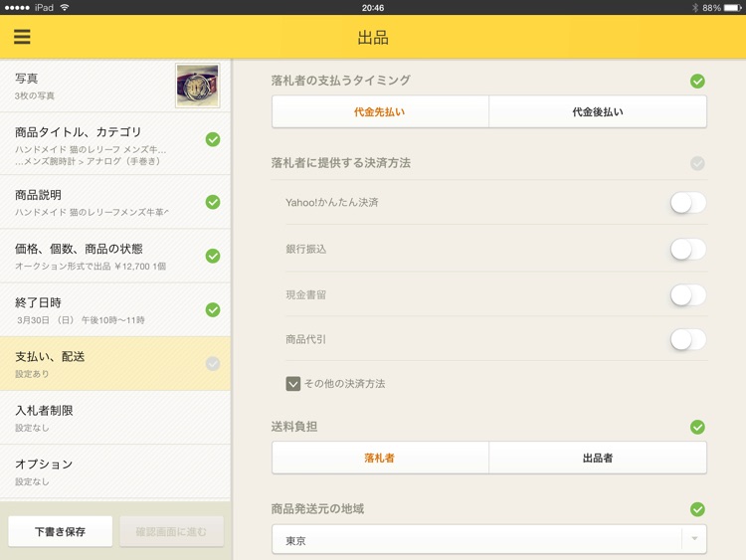Image resolution: width=746 pixels, height=560 pixels.
Task: Click the 20:46 clock
Action: tap(373, 8)
